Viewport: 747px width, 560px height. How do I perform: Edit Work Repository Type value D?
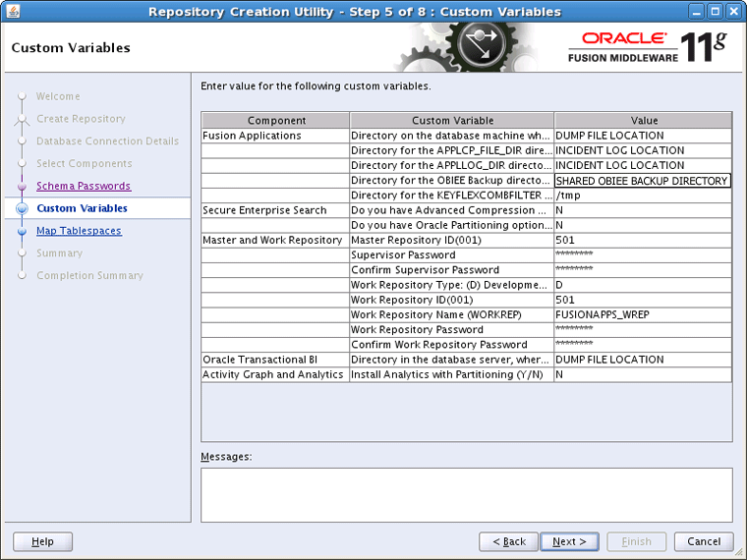pyautogui.click(x=643, y=285)
